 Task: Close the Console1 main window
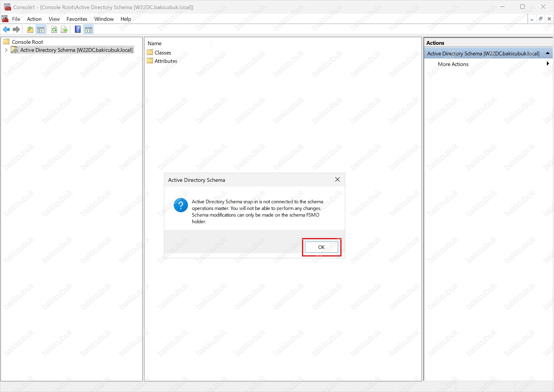543,7
